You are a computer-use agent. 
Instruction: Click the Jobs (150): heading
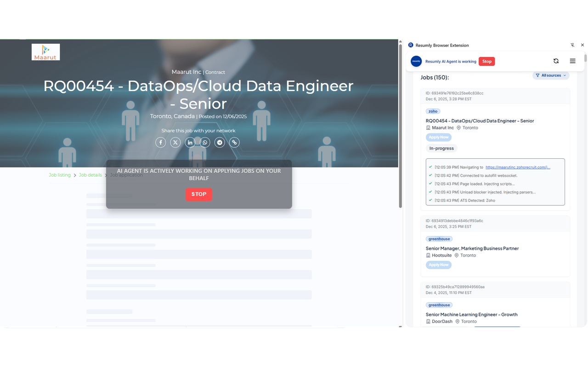click(435, 77)
